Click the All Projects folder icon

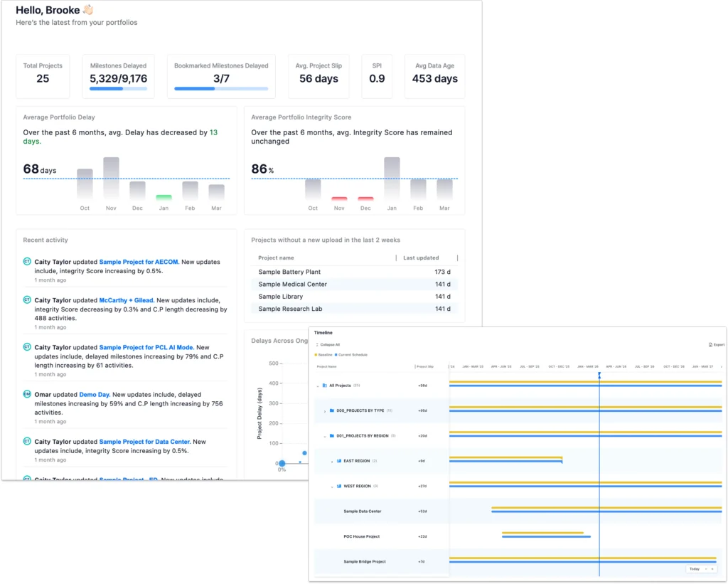[x=325, y=386]
